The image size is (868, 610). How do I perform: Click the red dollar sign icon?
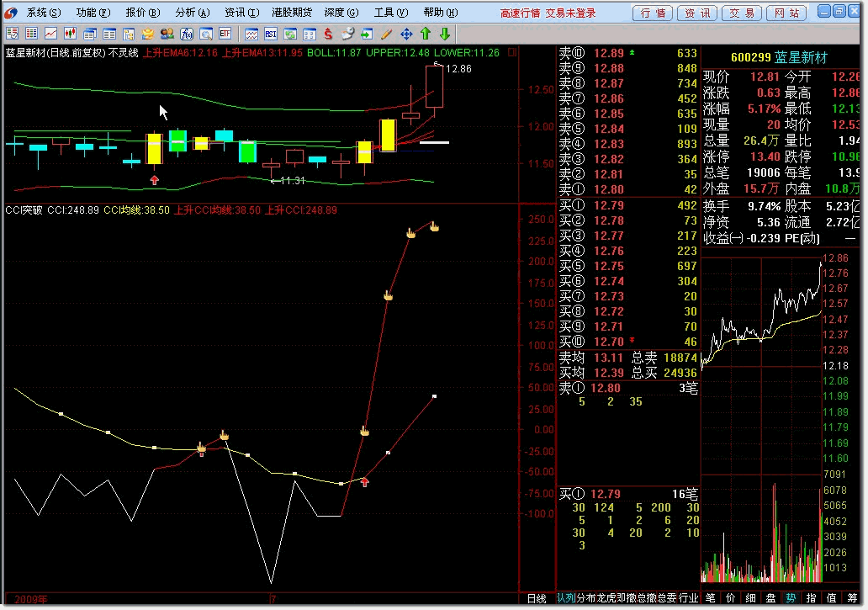pos(328,34)
